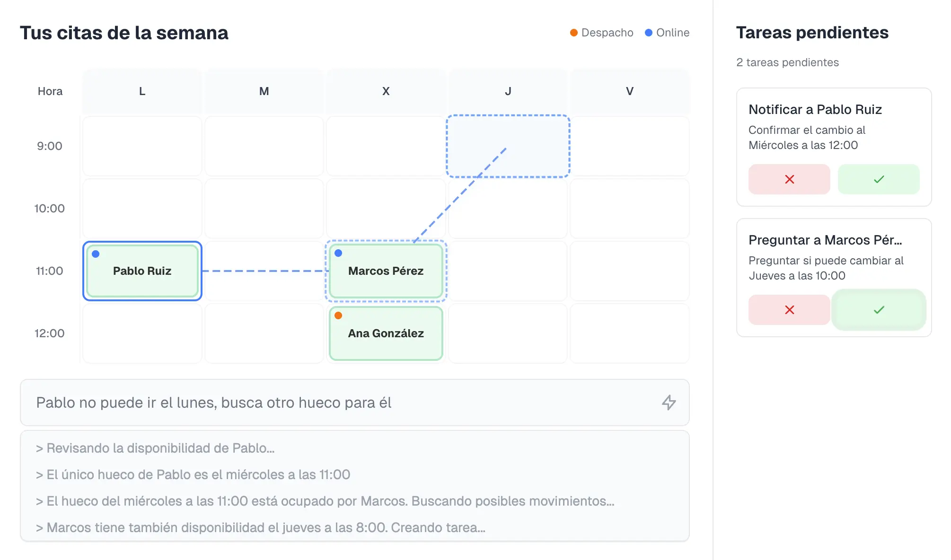Image resolution: width=951 pixels, height=560 pixels.
Task: Select Pablo Ruiz's Monday 11:00 appointment
Action: pyautogui.click(x=142, y=271)
